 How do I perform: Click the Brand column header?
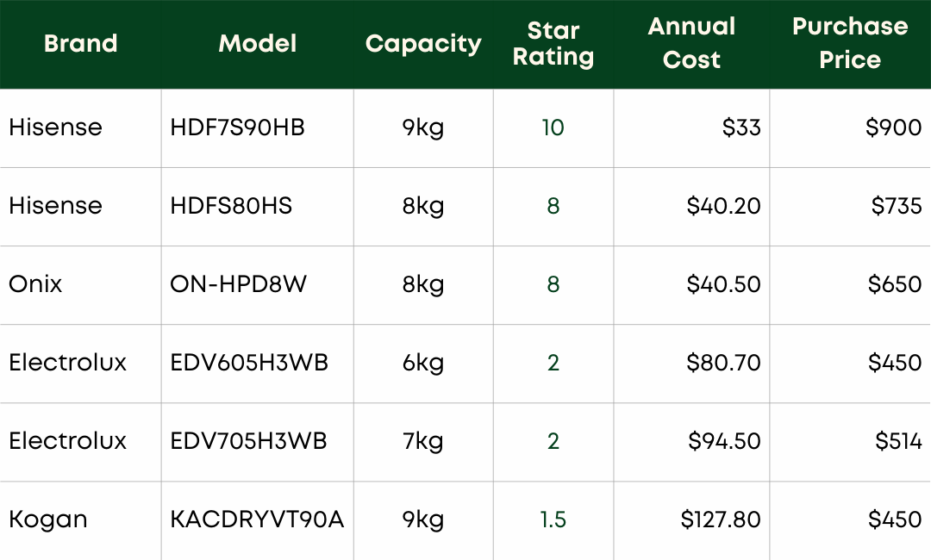pos(80,44)
